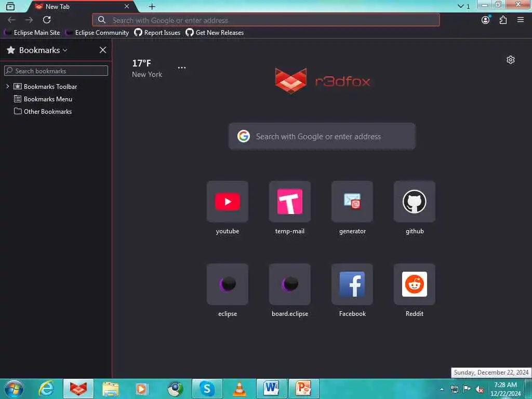Open the Action Center flag icon
This screenshot has height=399, width=532.
pyautogui.click(x=467, y=389)
